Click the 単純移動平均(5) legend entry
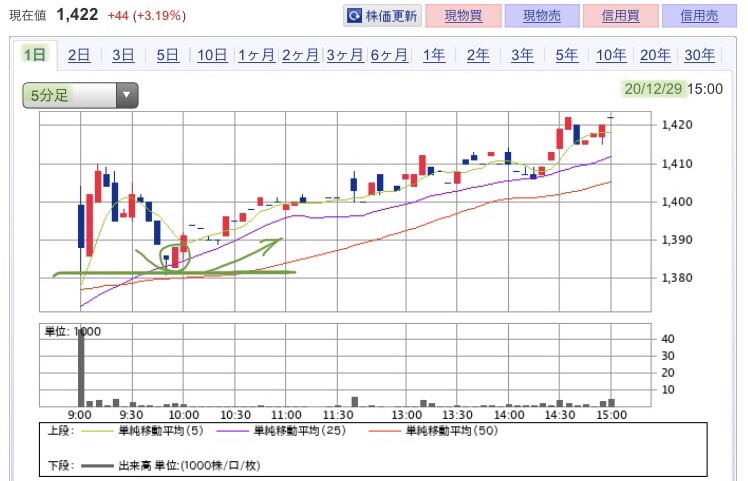This screenshot has height=481, width=748. click(142, 431)
